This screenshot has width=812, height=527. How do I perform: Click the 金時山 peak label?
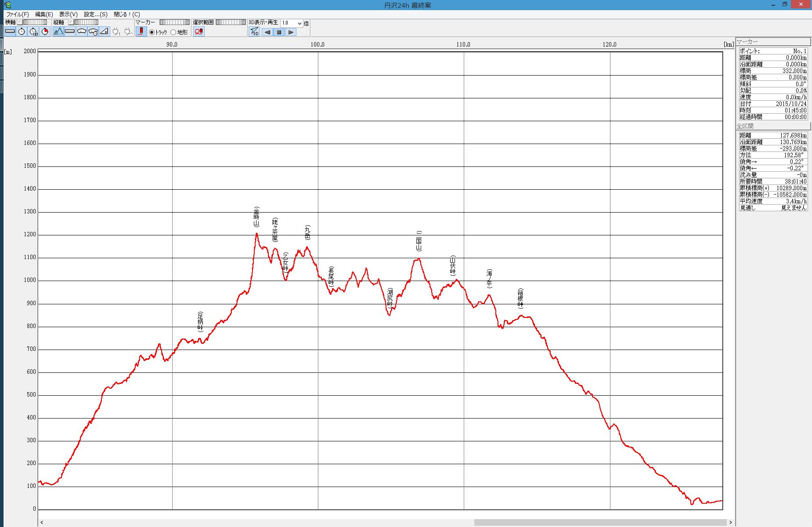tap(256, 217)
